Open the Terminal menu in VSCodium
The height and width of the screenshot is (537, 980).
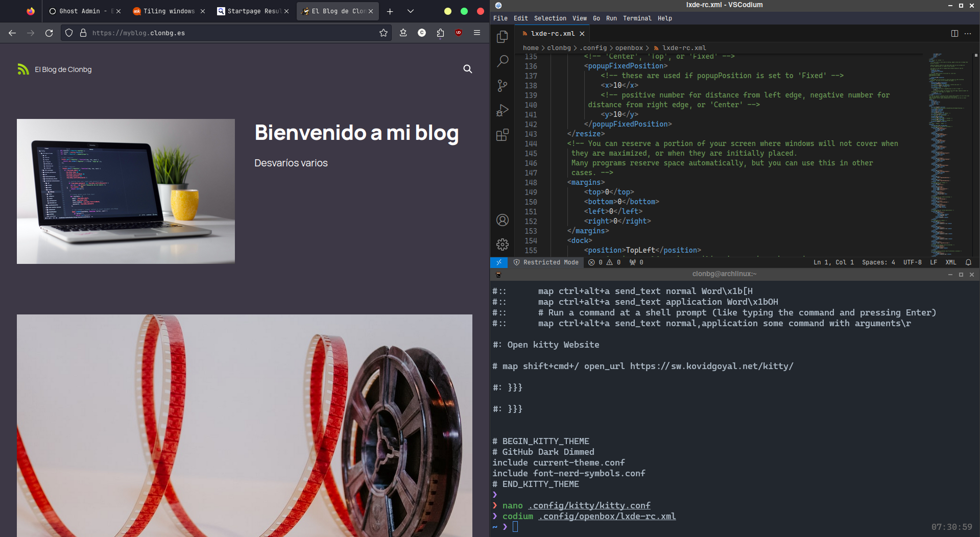point(637,18)
